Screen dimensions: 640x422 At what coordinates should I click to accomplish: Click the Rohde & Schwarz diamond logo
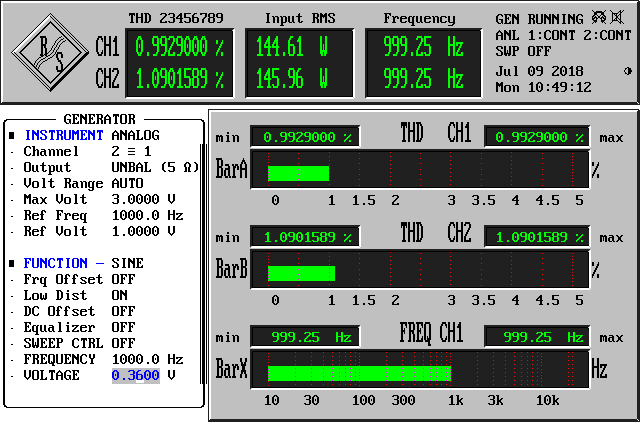[x=50, y=52]
